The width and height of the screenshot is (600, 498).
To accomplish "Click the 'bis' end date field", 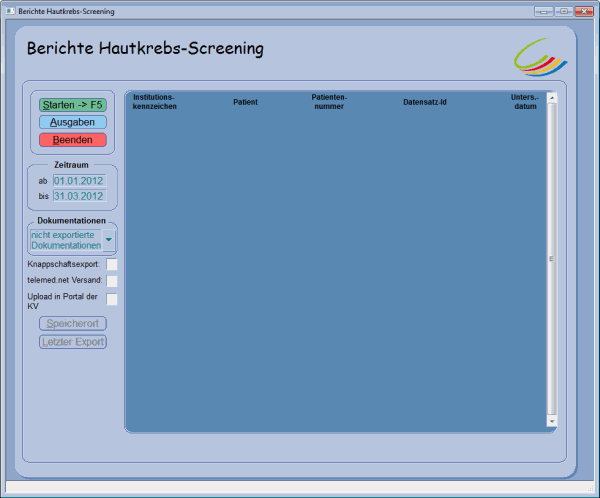I will pos(78,196).
